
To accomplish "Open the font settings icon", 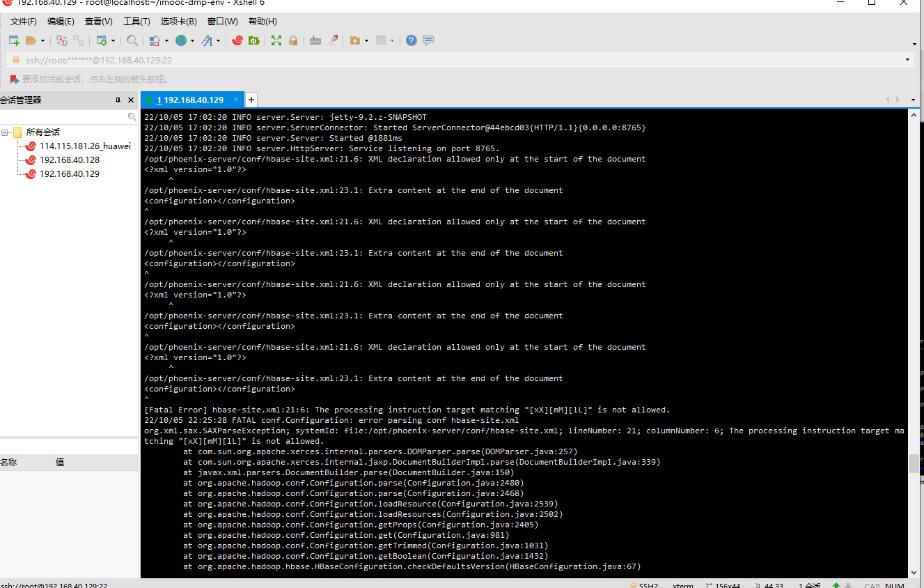I will tap(207, 40).
